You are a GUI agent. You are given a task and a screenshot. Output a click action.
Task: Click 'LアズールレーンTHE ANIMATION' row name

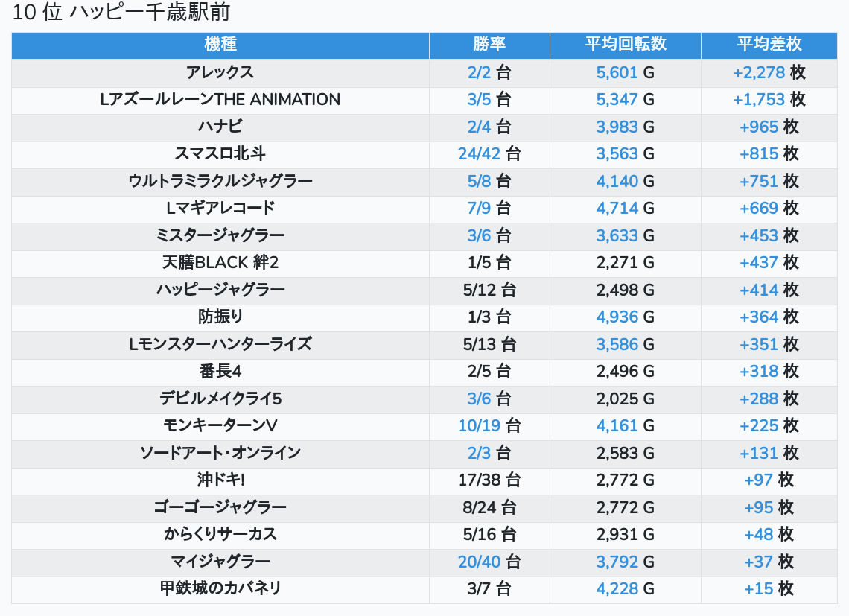(x=220, y=100)
